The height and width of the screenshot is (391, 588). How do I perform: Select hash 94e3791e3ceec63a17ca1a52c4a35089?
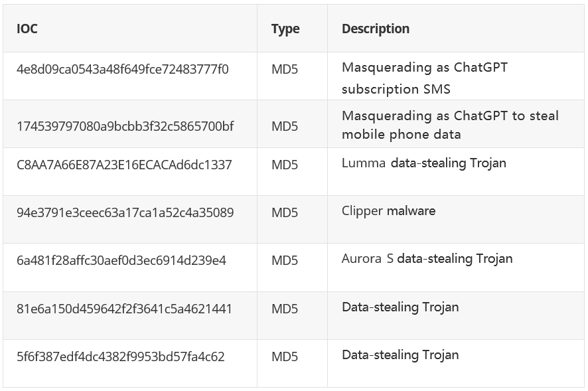click(125, 213)
